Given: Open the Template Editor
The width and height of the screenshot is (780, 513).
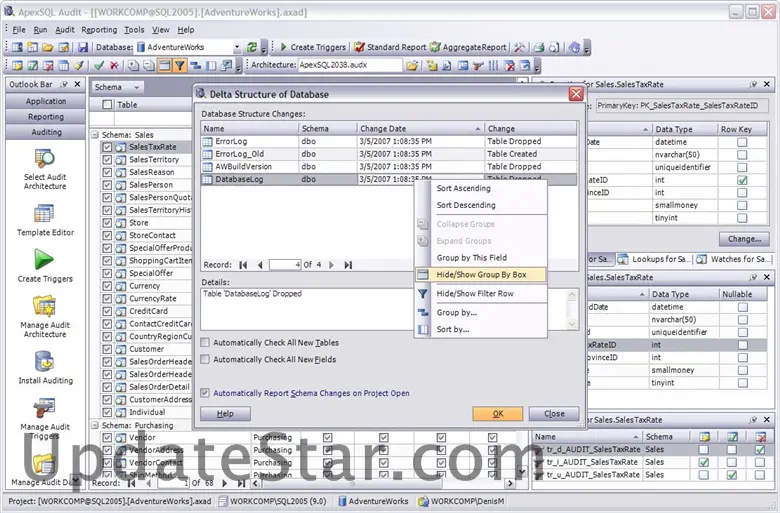Looking at the screenshot, I should coord(45,220).
